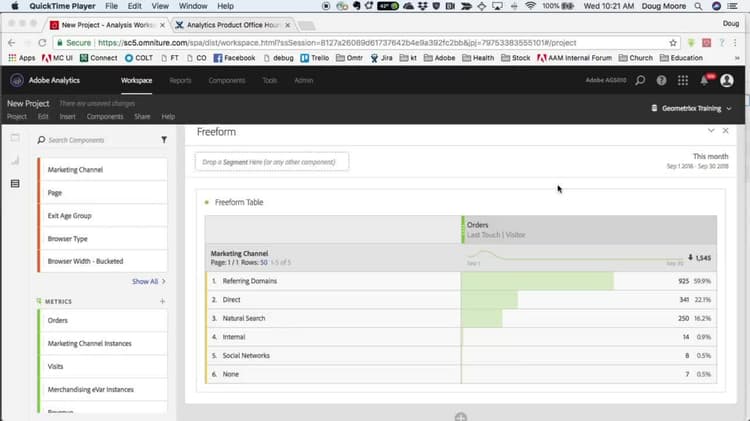Select the Natural Search row
Screen dimensions: 750x421
point(461,318)
